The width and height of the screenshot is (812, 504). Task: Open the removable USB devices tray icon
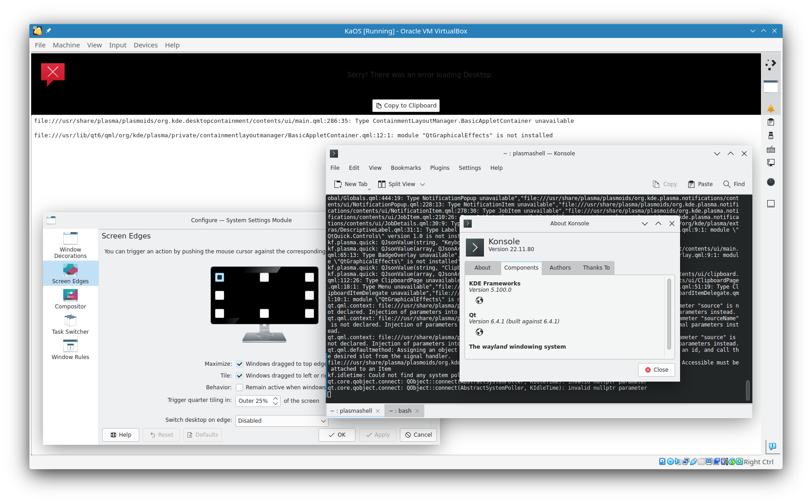771,135
